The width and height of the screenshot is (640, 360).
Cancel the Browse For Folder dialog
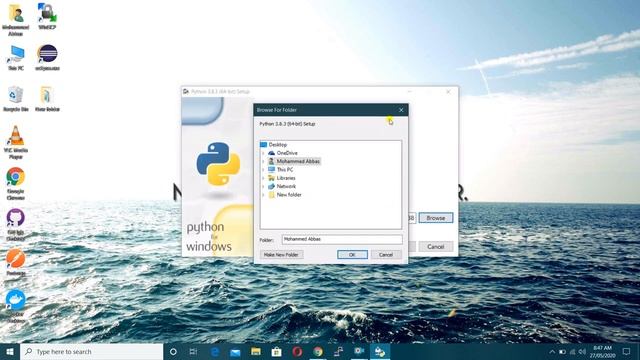(x=386, y=255)
